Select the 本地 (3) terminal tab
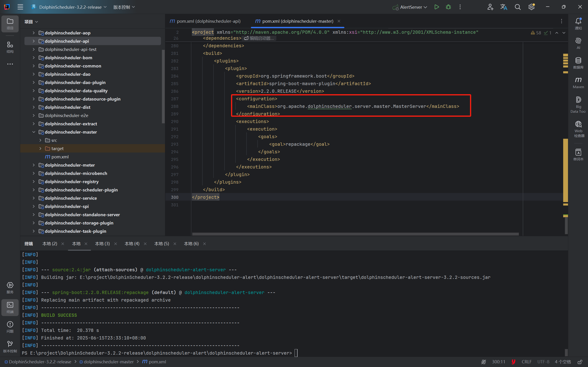The width and height of the screenshot is (588, 367). (x=102, y=244)
